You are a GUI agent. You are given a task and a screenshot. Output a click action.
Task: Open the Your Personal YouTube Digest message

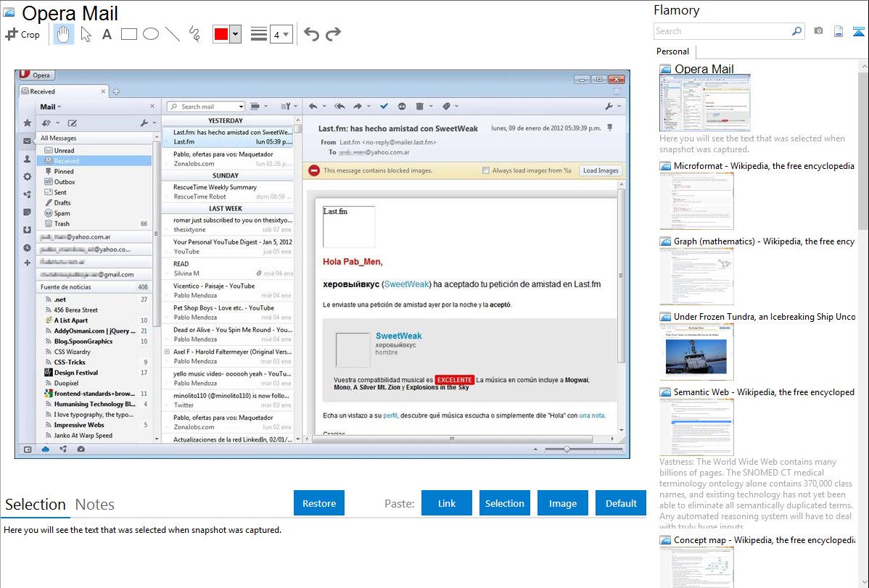coord(228,247)
